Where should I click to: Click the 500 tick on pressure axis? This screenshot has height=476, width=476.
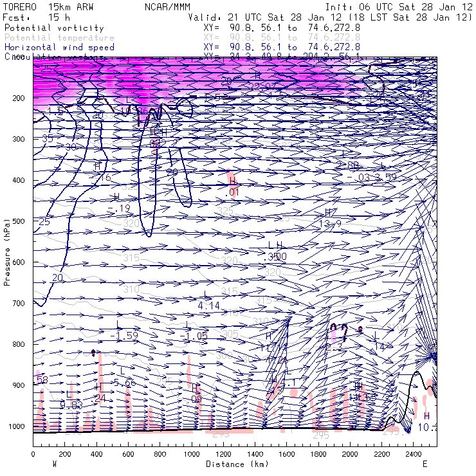coord(19,221)
